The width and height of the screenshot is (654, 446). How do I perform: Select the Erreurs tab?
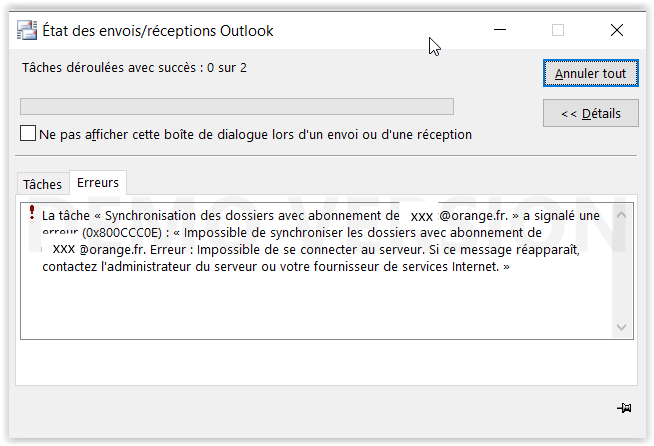click(97, 182)
